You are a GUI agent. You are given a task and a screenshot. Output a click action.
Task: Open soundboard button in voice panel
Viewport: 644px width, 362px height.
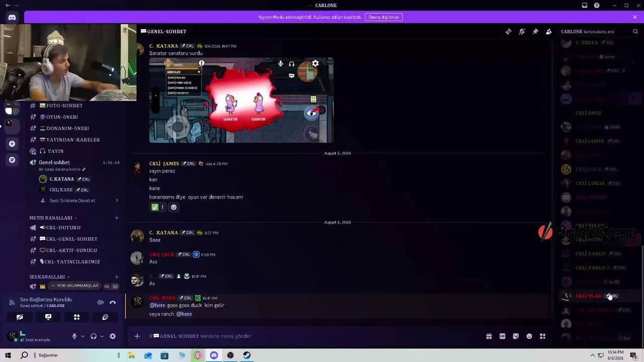coord(105,317)
